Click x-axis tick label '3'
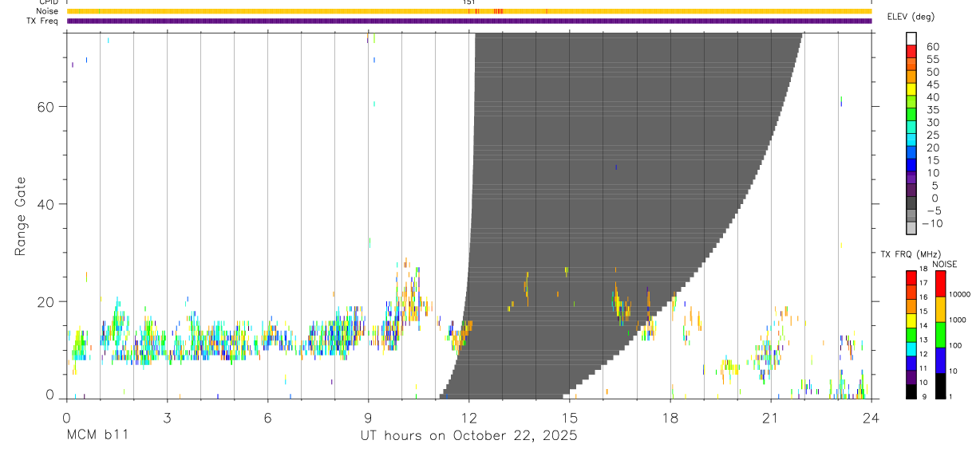 [167, 418]
